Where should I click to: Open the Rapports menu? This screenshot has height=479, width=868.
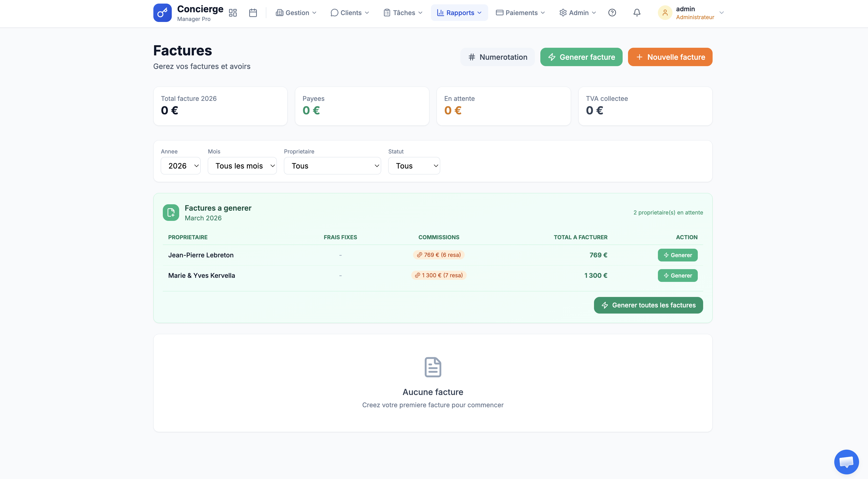pos(459,13)
